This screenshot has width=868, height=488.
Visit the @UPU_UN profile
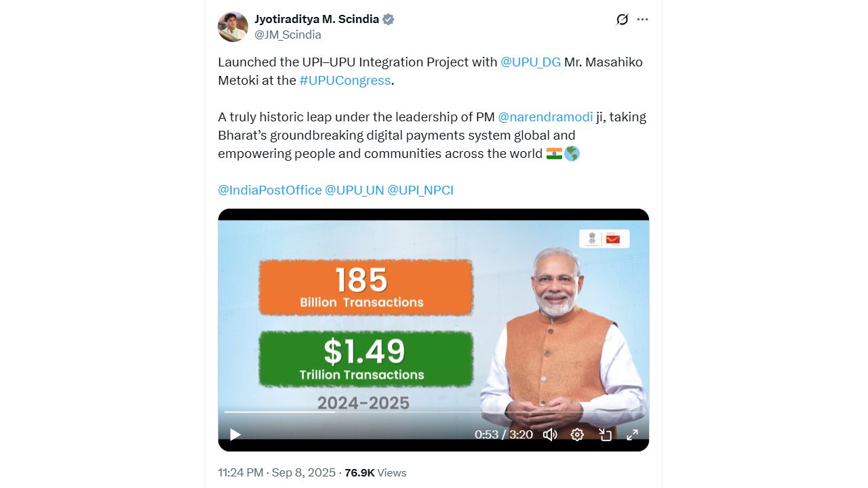[355, 190]
